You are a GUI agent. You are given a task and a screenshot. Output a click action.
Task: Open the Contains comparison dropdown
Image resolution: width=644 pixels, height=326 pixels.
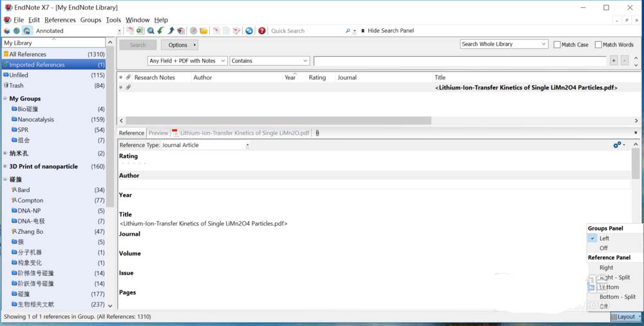click(x=270, y=61)
